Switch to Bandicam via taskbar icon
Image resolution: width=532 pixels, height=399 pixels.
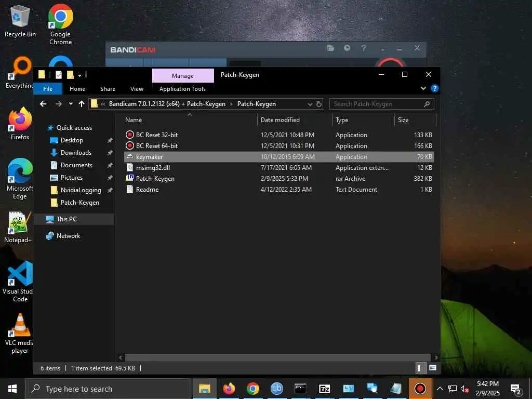(420, 389)
